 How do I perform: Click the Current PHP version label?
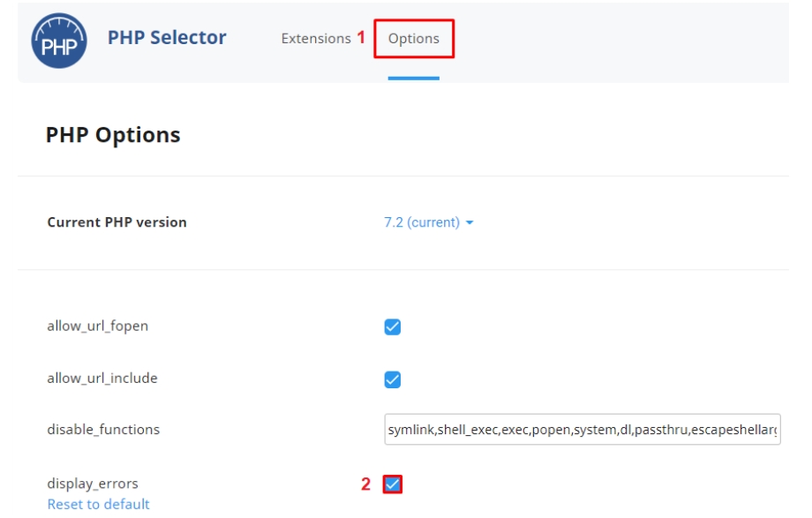point(117,222)
